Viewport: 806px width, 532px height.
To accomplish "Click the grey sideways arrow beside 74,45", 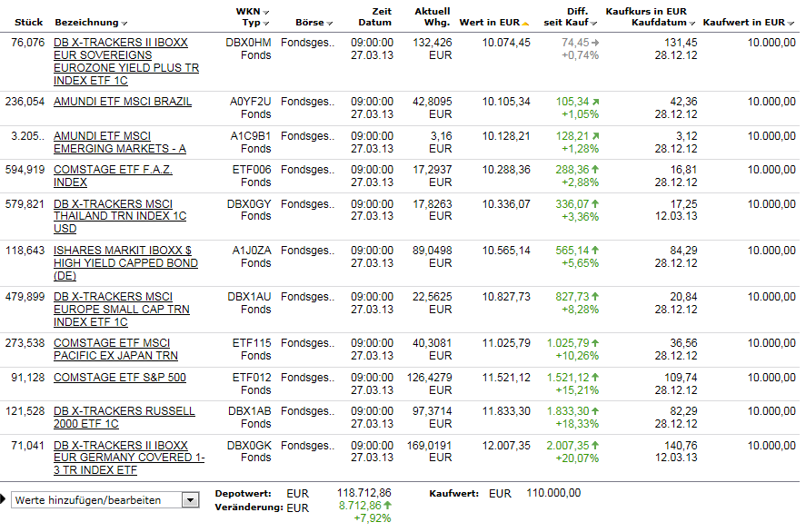I will click(x=595, y=43).
